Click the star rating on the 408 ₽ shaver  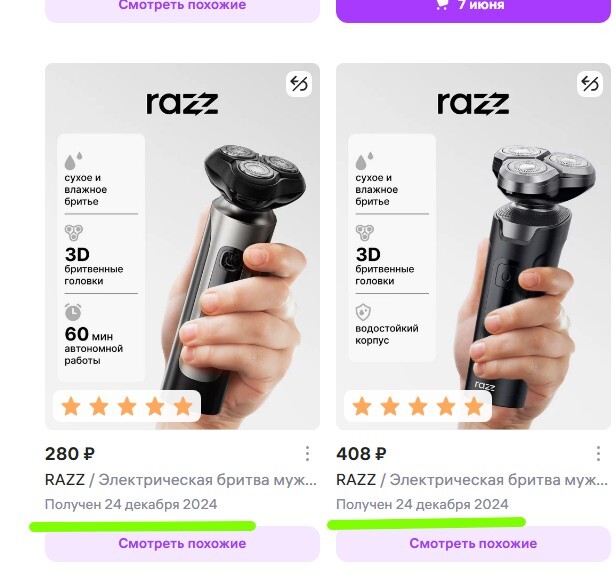(x=418, y=406)
